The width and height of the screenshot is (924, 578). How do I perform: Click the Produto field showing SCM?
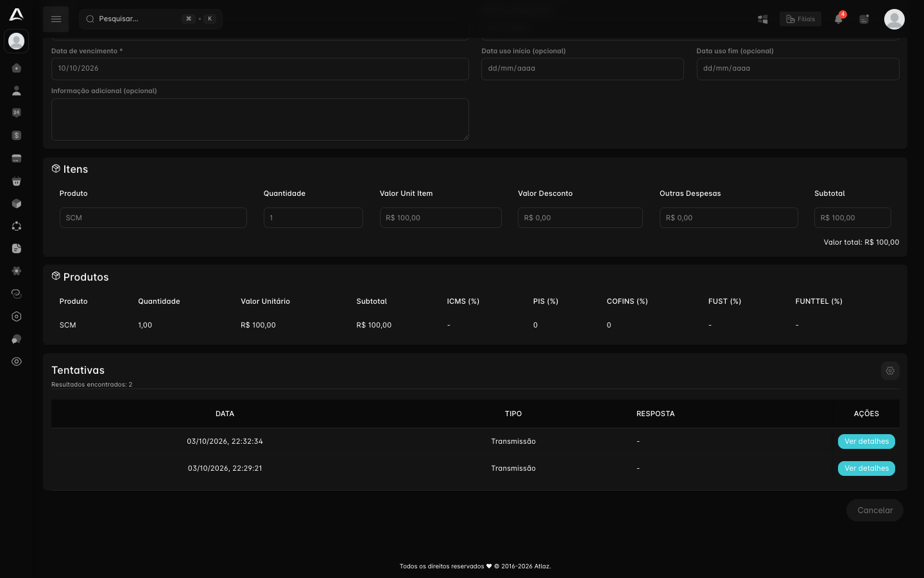pos(153,218)
